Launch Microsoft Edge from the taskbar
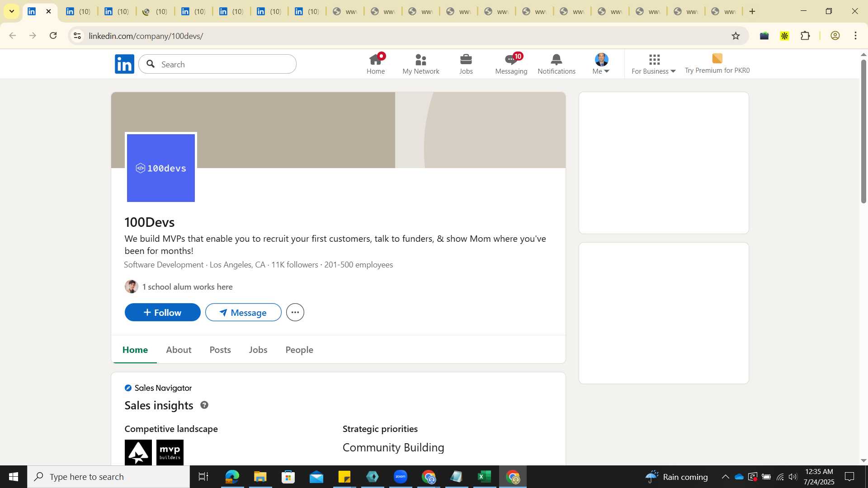 [x=232, y=477]
